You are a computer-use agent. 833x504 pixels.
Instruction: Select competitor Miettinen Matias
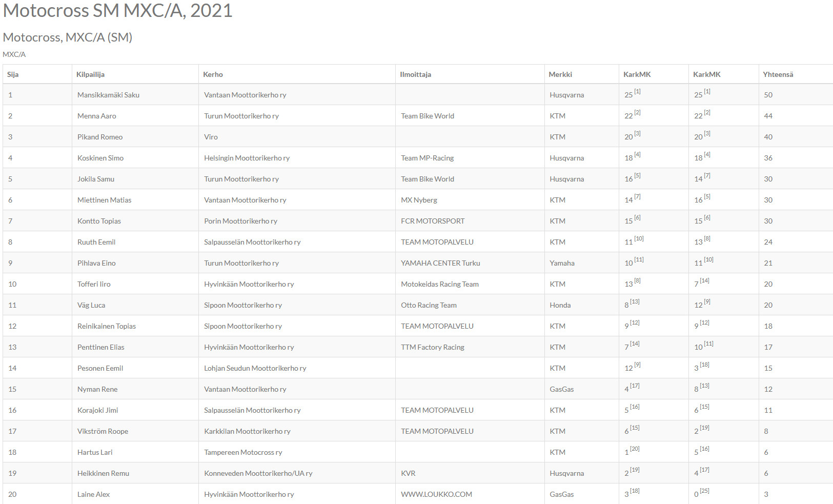click(x=104, y=200)
